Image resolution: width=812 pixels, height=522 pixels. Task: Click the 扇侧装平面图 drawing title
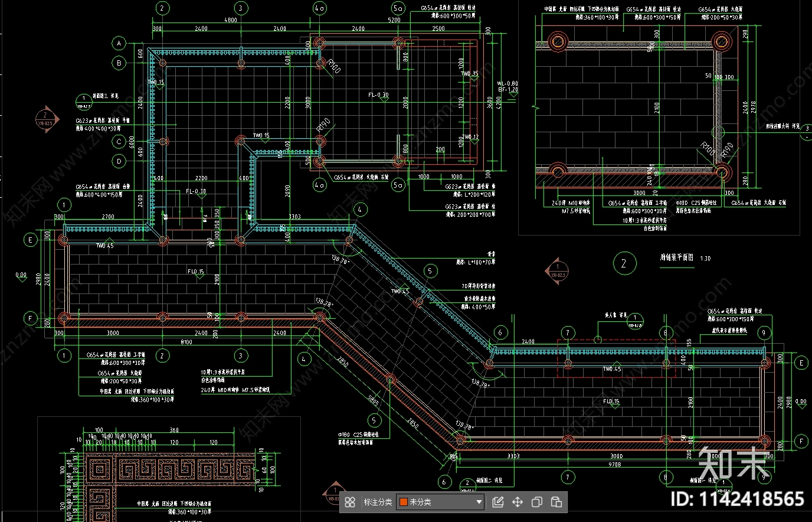[x=677, y=258]
